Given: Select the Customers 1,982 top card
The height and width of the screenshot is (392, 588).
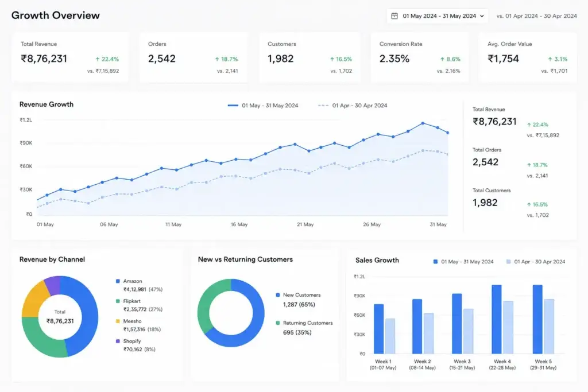Looking at the screenshot, I should [x=310, y=57].
